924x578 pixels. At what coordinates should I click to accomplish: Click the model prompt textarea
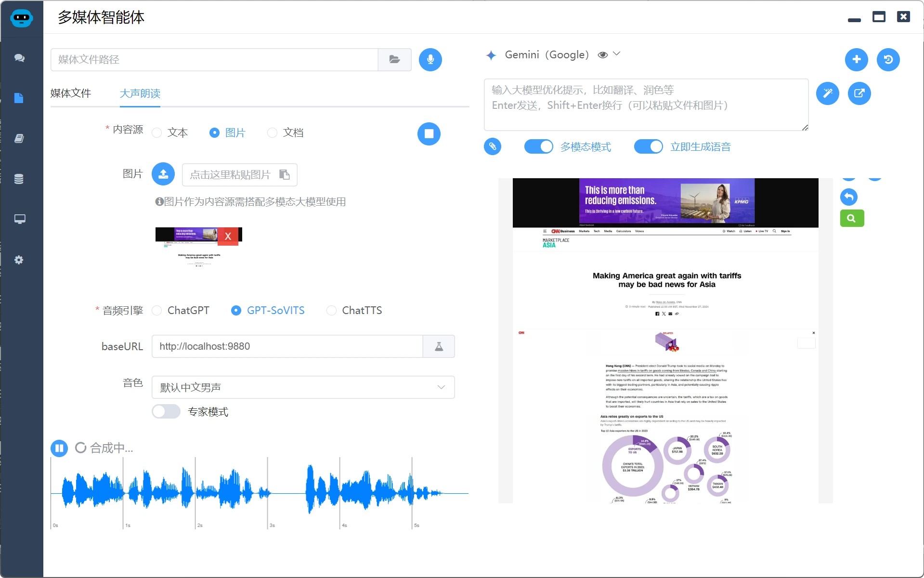pyautogui.click(x=646, y=105)
